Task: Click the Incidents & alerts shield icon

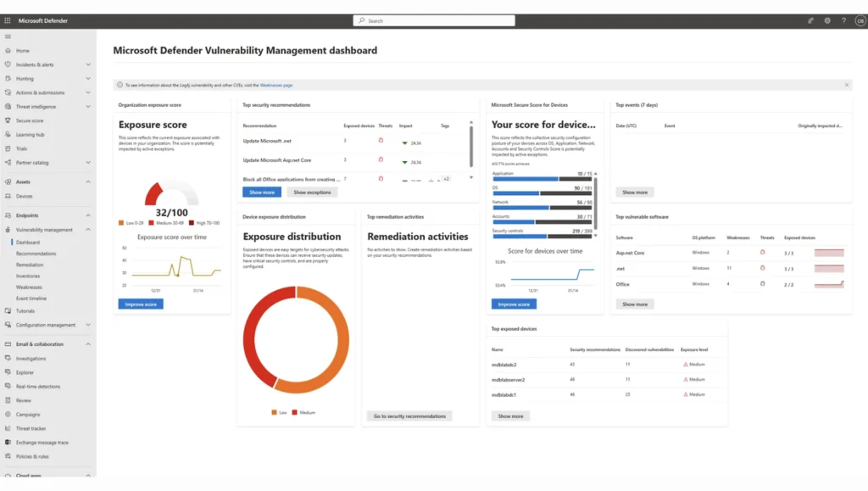Action: click(x=8, y=64)
